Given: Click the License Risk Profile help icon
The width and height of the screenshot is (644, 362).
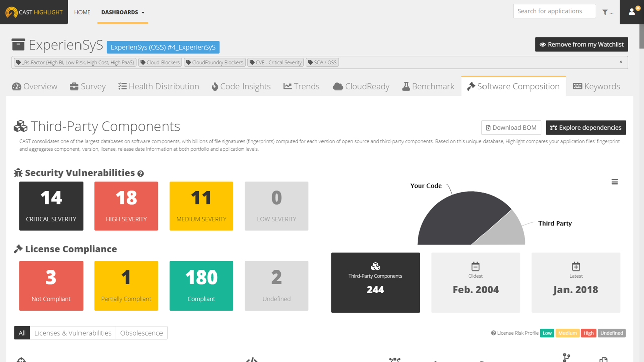Looking at the screenshot, I should [494, 333].
